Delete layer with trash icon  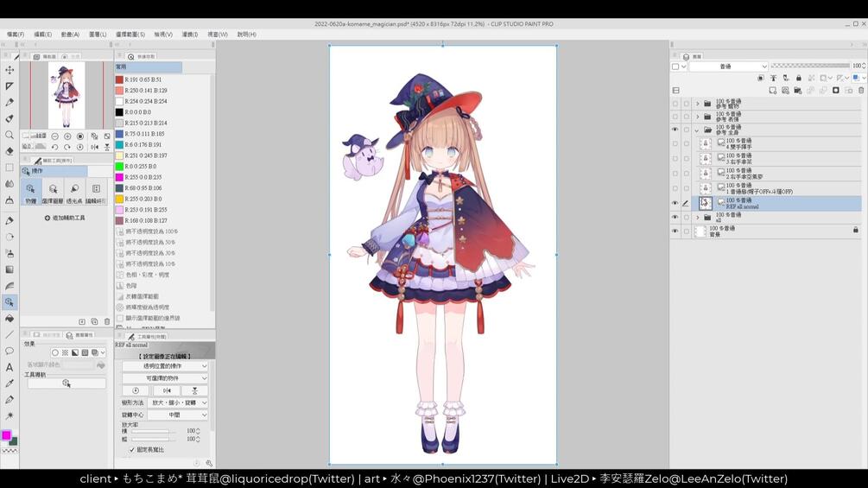[861, 90]
